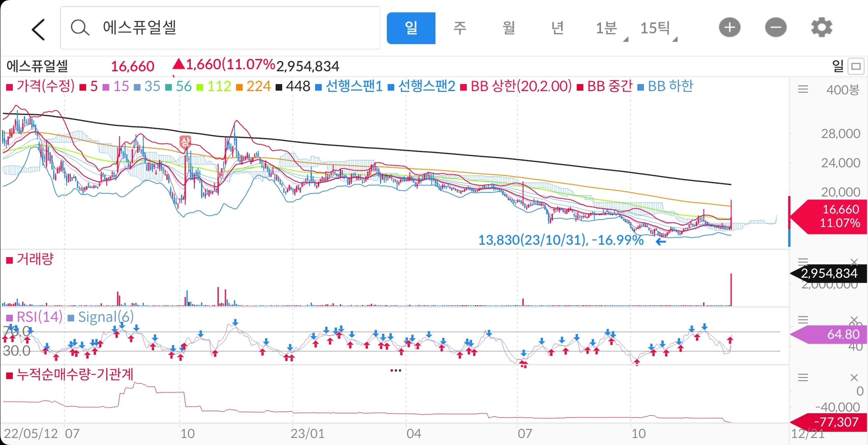Image resolution: width=868 pixels, height=445 pixels.
Task: Open chart settings gear
Action: [x=821, y=28]
